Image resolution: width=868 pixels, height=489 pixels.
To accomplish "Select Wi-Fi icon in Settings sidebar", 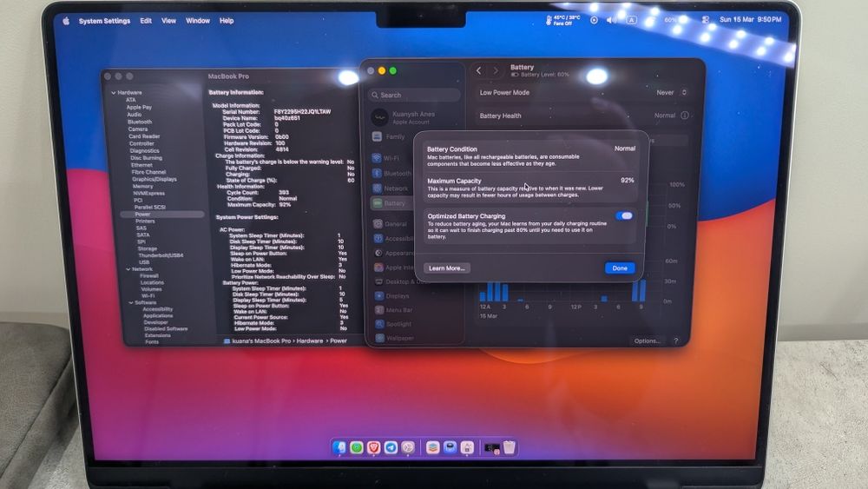I will tap(377, 158).
